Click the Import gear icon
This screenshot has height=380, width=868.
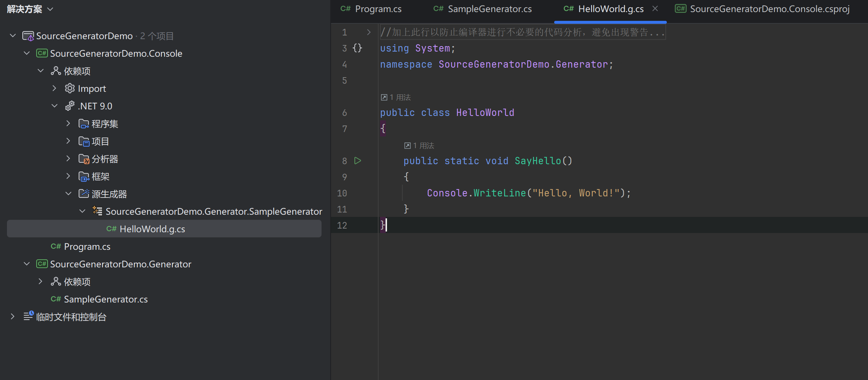(x=69, y=89)
